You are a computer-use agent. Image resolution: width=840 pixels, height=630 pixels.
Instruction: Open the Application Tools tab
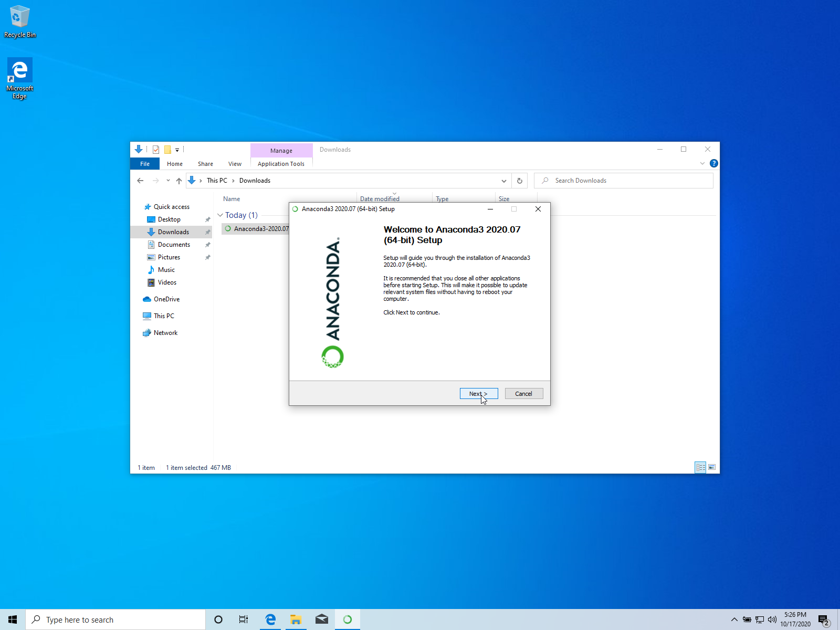(281, 164)
